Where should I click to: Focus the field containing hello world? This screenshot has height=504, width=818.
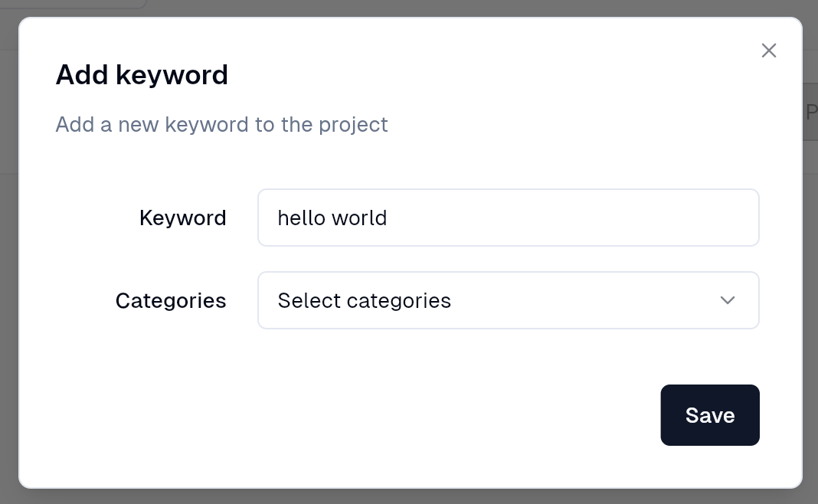coord(509,218)
